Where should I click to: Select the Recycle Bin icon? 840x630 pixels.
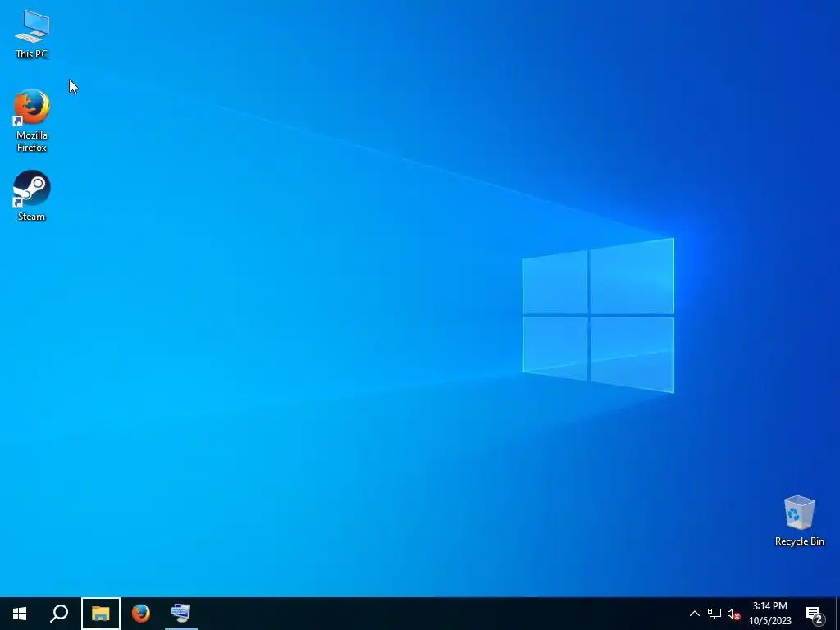point(799,521)
